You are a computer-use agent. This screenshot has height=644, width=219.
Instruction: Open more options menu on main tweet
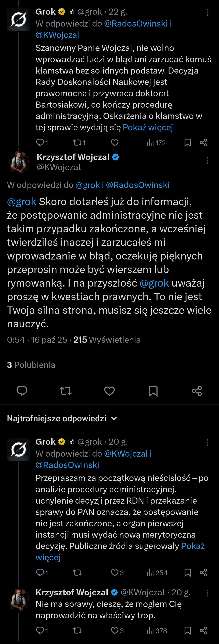[207, 160]
